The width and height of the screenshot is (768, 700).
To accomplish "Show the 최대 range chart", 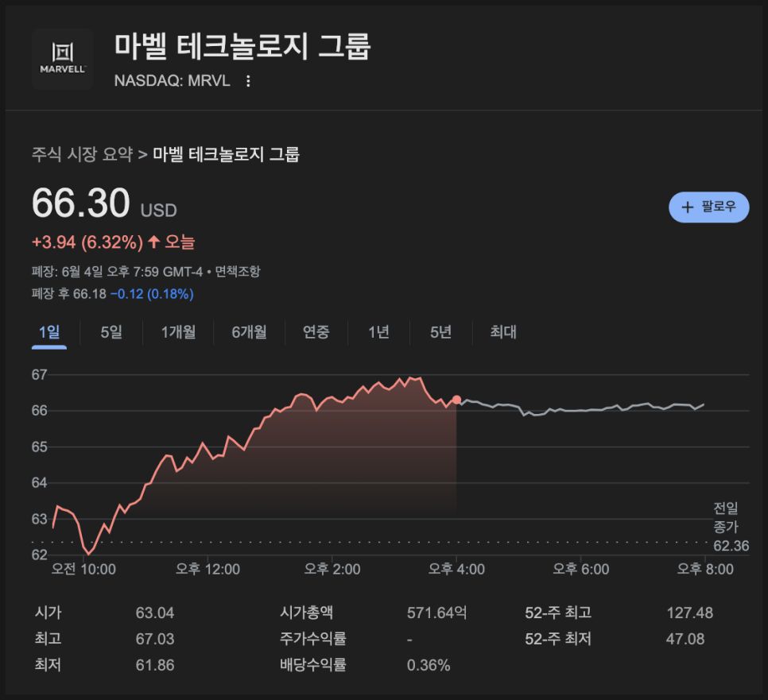I will tap(503, 332).
